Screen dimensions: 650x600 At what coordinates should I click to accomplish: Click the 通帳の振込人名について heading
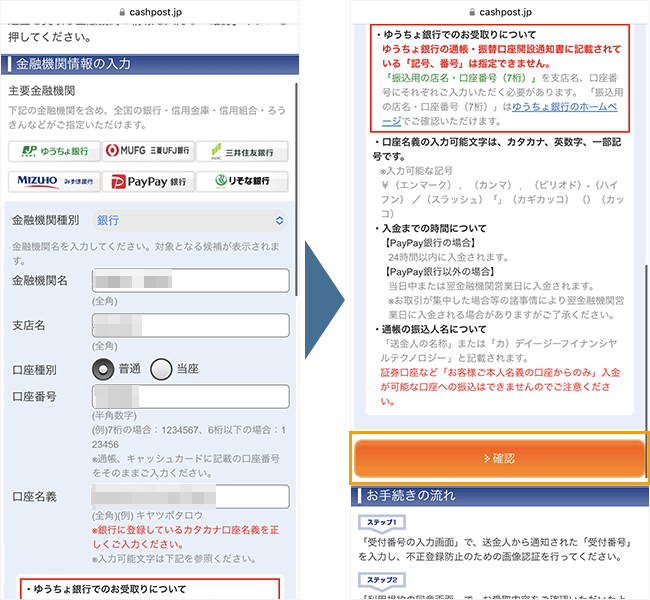coord(434,329)
